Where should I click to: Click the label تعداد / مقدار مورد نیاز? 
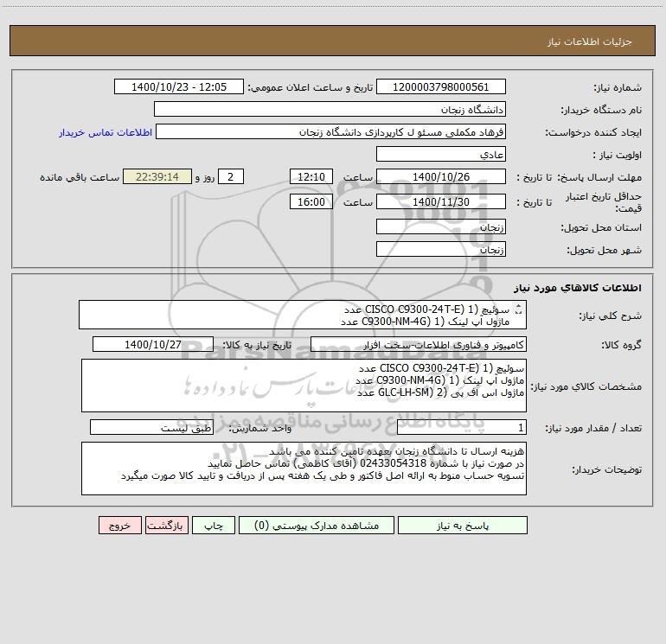point(593,429)
